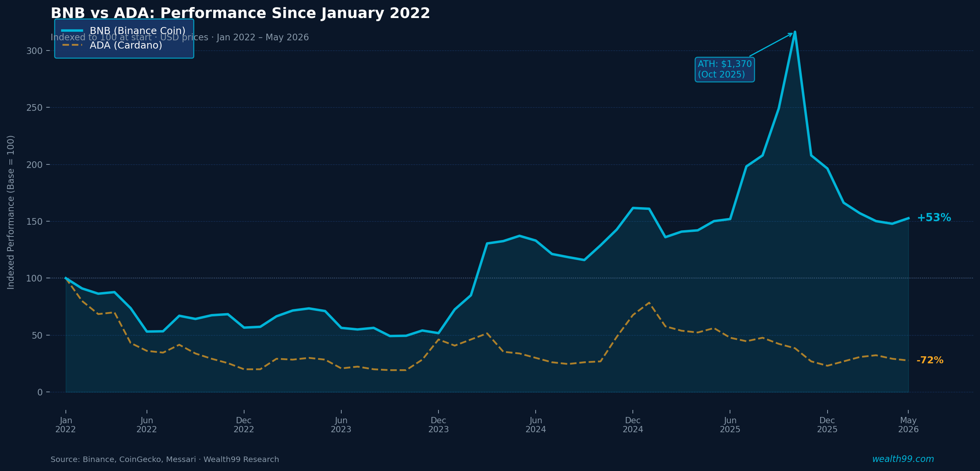Viewport: 980px width, 471px height.
Task: Click the x-axis label 'Dec 2025'
Action: (827, 425)
